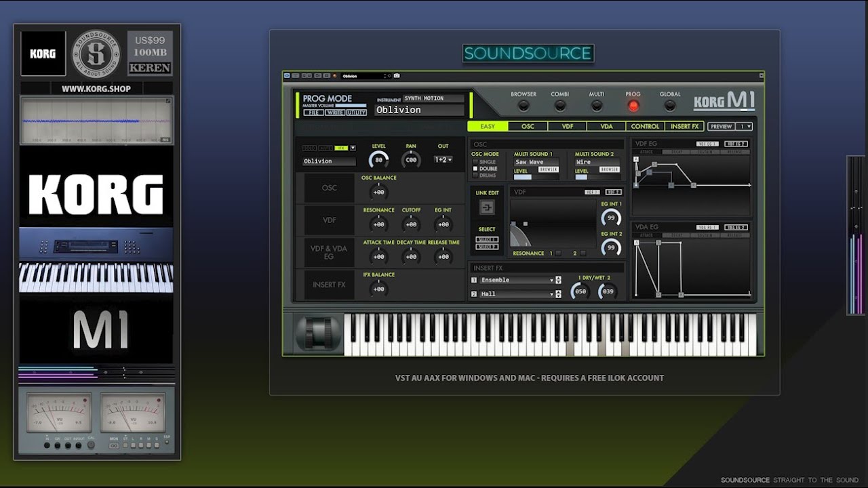Click the MON link button on VU panel

114,445
